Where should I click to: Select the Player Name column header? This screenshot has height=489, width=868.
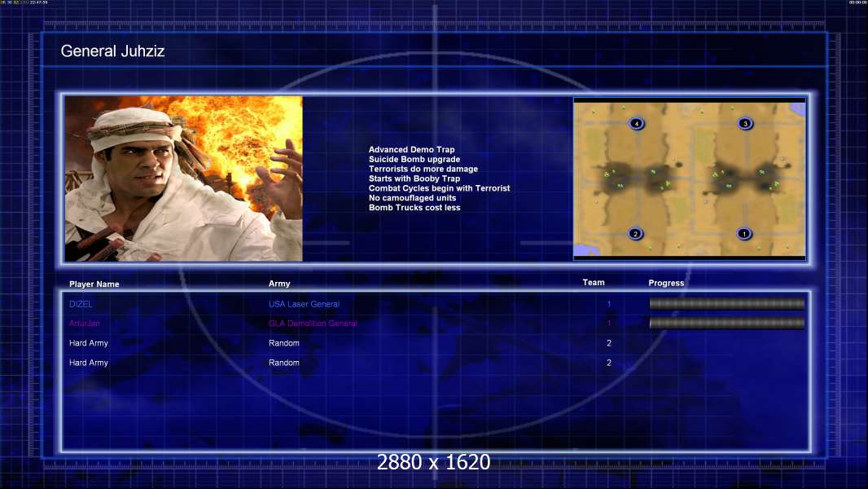click(x=94, y=284)
